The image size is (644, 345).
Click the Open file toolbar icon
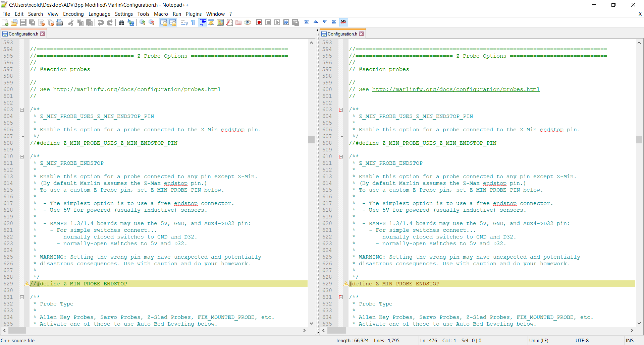(14, 22)
